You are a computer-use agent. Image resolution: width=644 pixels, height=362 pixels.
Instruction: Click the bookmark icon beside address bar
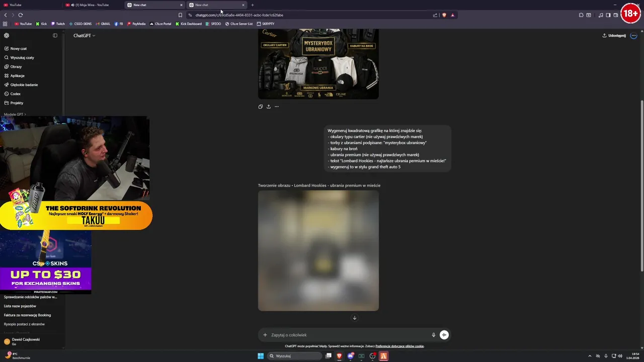180,15
